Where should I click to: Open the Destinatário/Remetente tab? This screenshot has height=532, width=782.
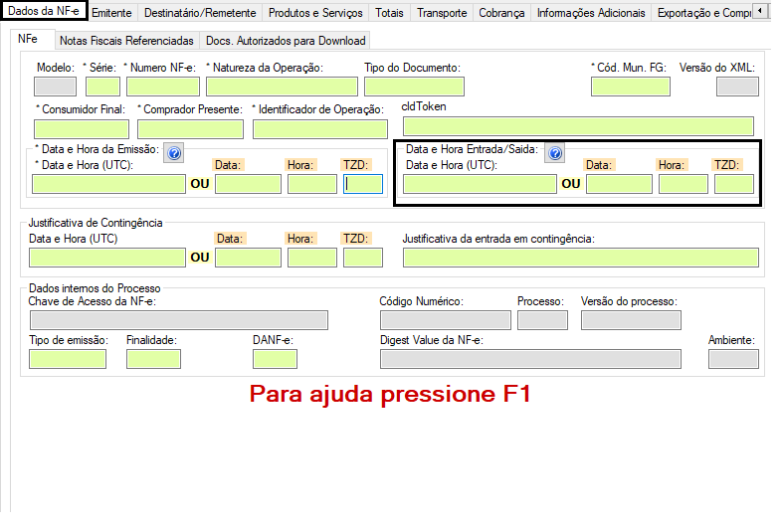pos(200,13)
